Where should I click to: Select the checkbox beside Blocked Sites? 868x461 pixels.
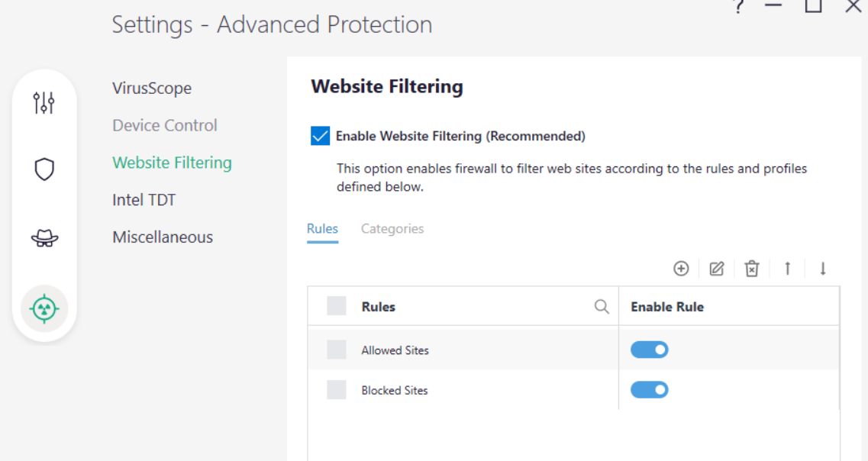[x=336, y=389]
